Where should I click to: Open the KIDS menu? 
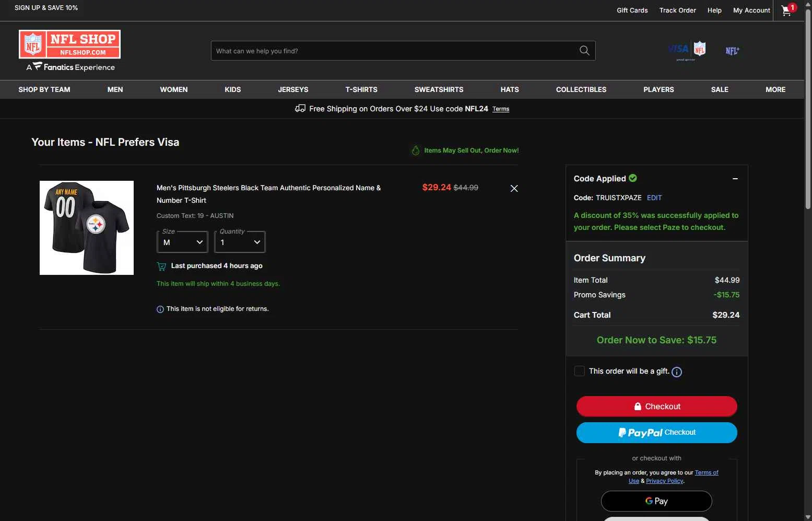233,89
